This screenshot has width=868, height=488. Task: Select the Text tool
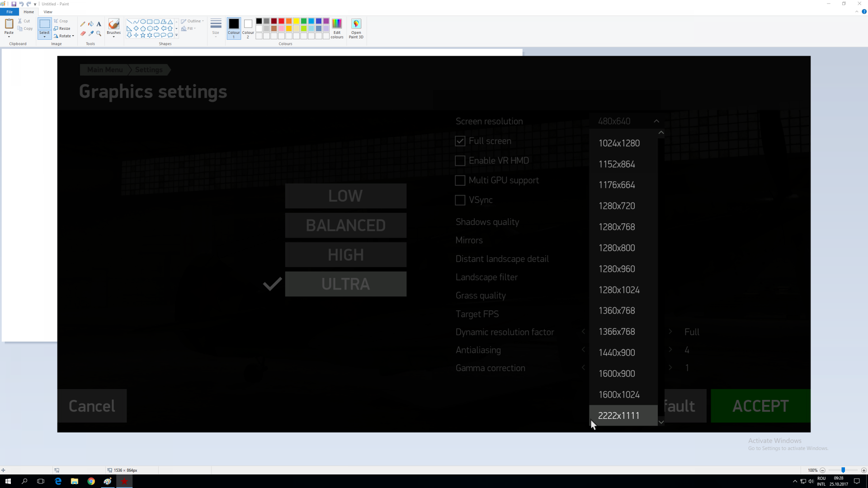point(99,24)
